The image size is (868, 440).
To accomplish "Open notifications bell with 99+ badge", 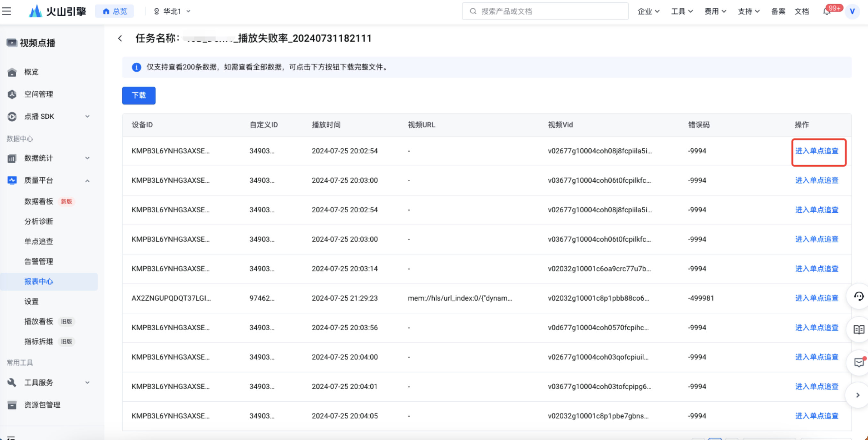I will [827, 11].
